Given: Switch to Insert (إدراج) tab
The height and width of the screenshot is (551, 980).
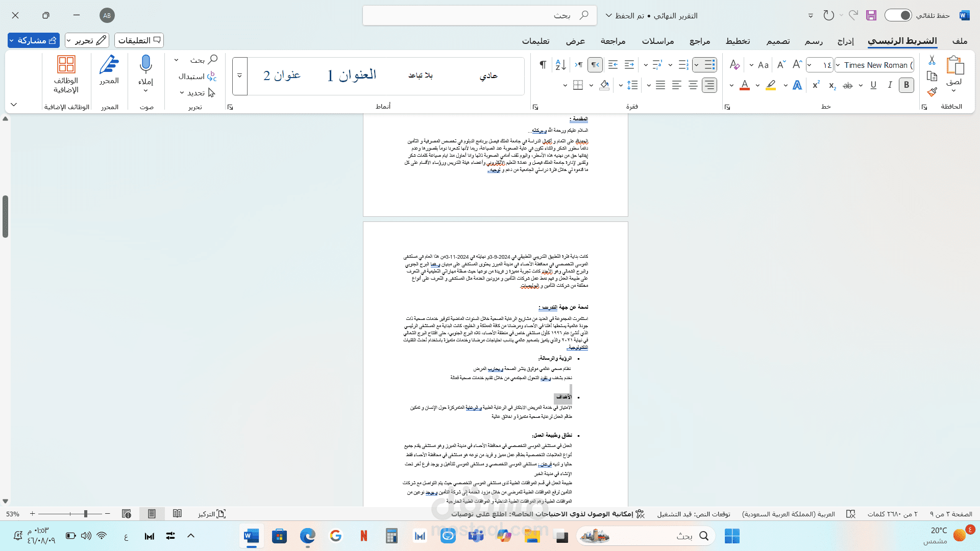Looking at the screenshot, I should coord(846,41).
